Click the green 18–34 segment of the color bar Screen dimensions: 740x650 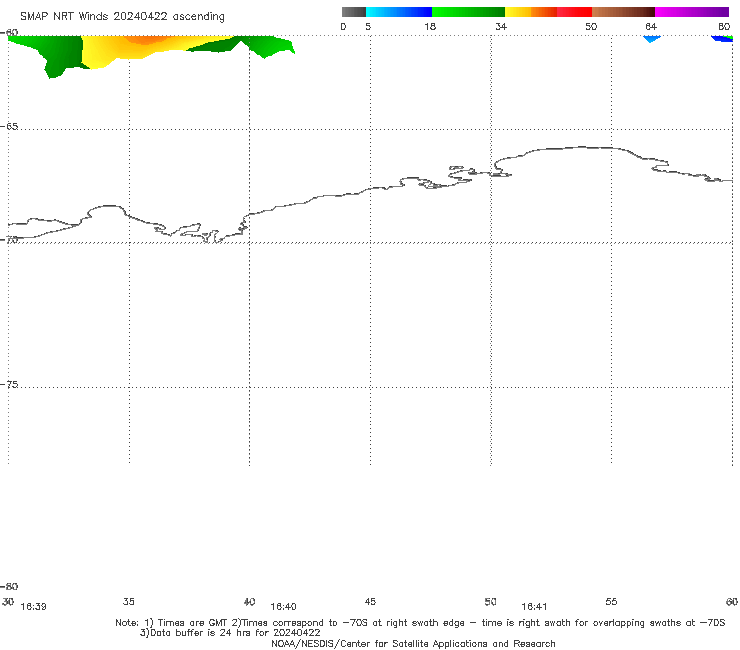468,12
